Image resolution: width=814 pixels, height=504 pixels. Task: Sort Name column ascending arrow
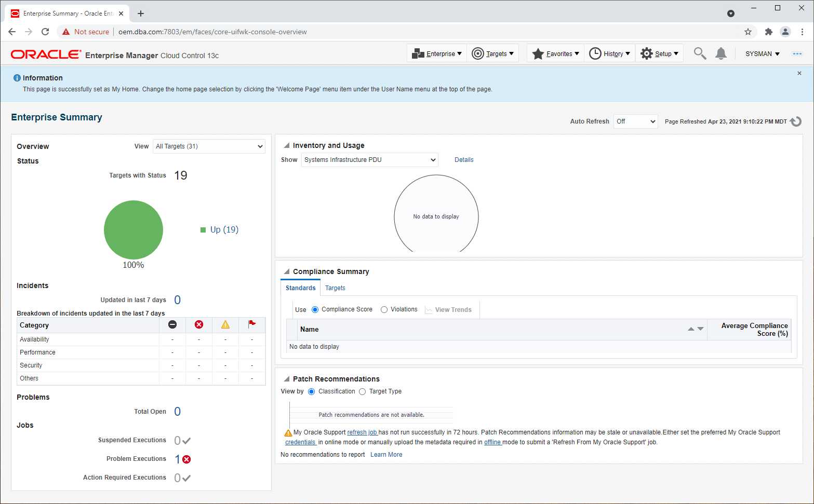pyautogui.click(x=691, y=329)
